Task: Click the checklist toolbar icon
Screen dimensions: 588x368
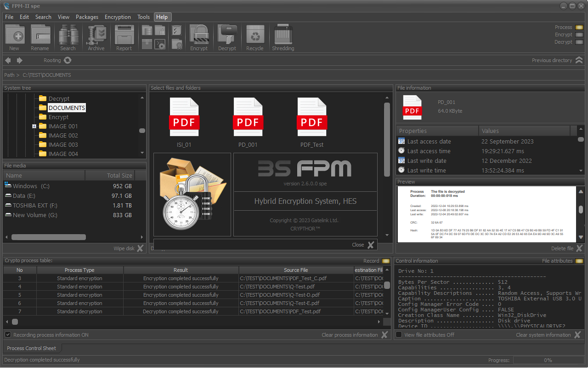Action: click(x=177, y=30)
